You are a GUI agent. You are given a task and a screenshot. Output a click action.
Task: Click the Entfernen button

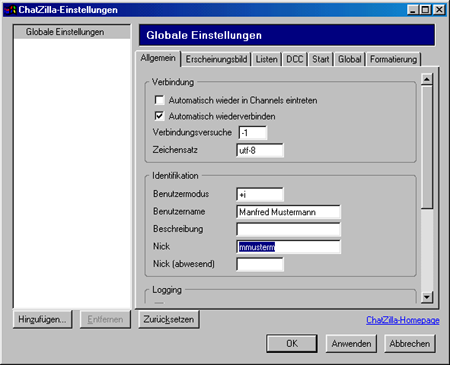tap(105, 319)
